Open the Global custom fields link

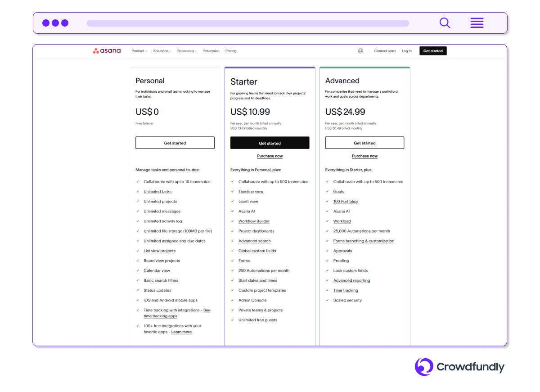(257, 251)
